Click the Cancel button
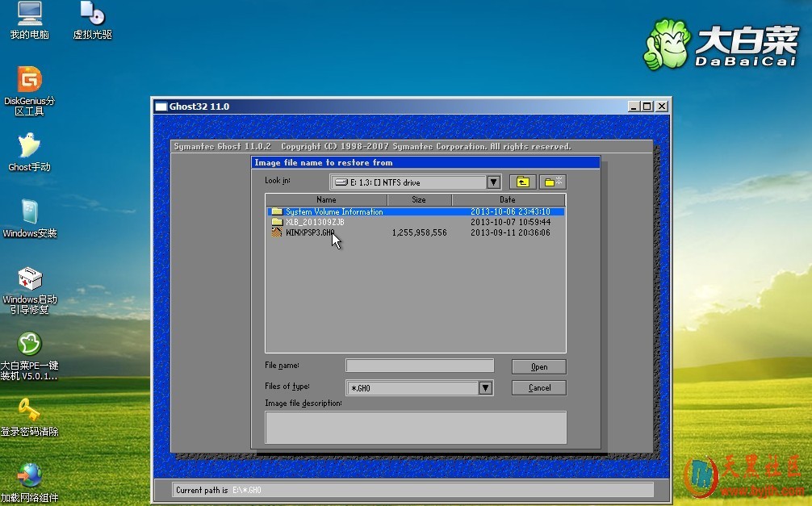Viewport: 812px width, 506px height. tap(538, 388)
